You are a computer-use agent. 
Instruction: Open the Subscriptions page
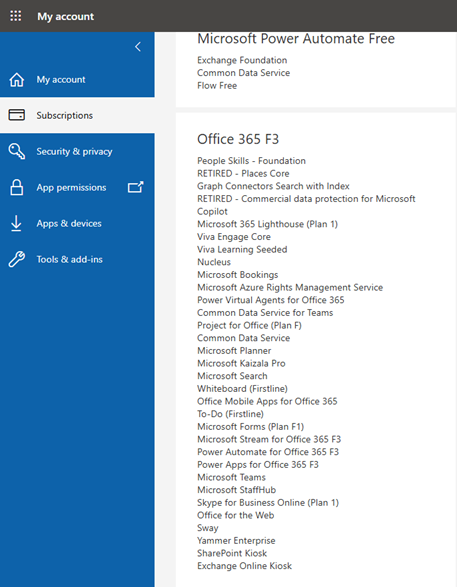pos(77,115)
